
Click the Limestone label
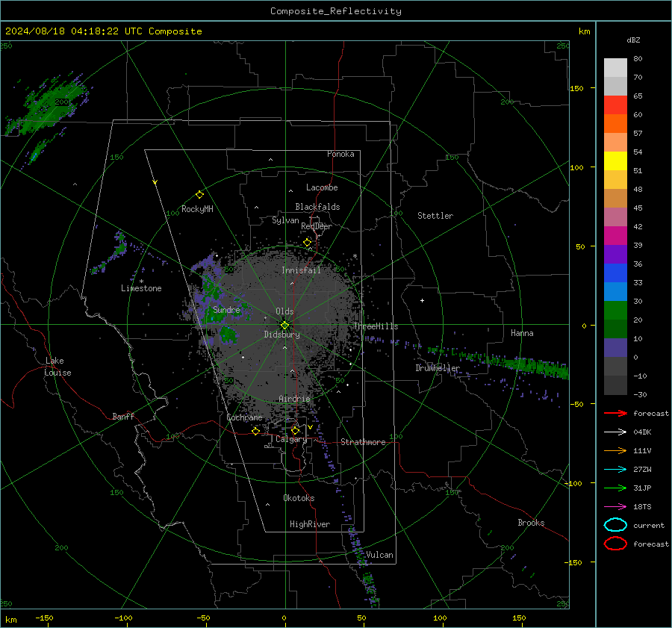[x=141, y=288]
